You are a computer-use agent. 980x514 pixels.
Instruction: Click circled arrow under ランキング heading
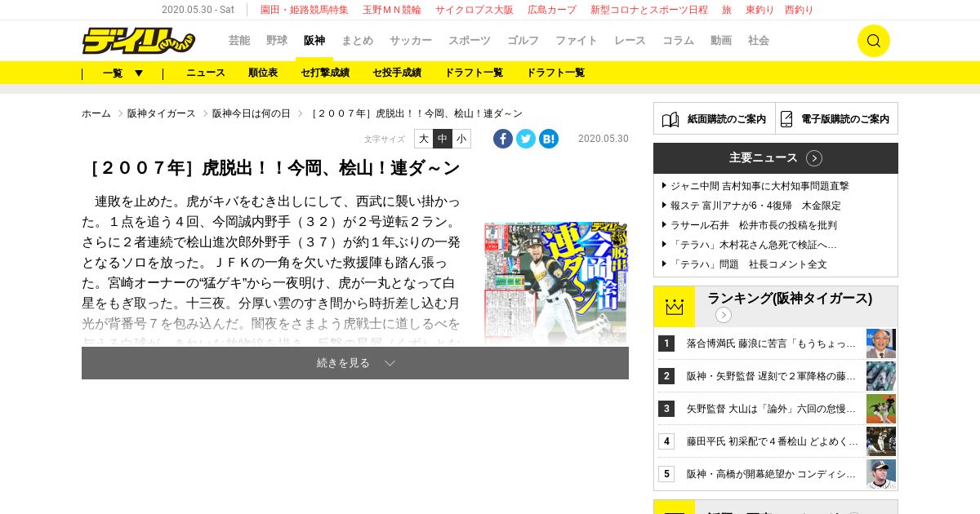[724, 315]
